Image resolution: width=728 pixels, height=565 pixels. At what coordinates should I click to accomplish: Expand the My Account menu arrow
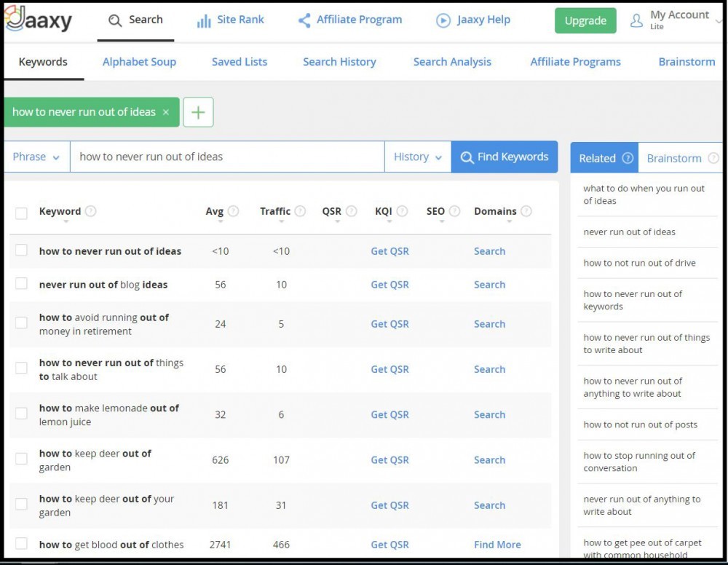(719, 21)
